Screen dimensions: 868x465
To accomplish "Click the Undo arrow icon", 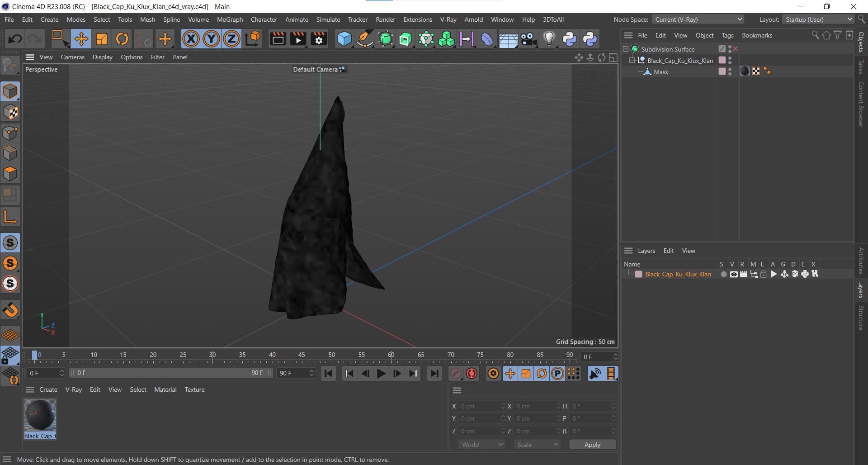I will 15,39.
